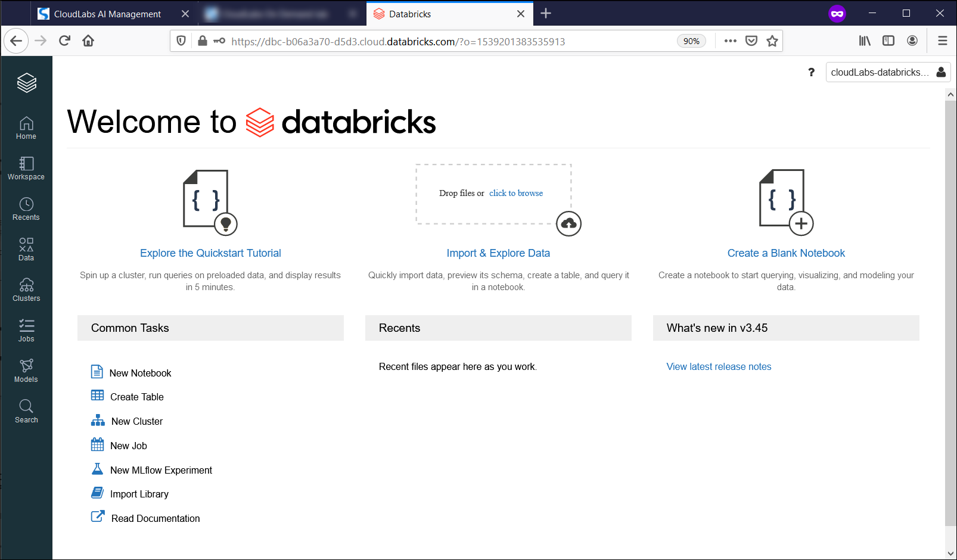
Task: Save page to Pocket
Action: point(751,41)
